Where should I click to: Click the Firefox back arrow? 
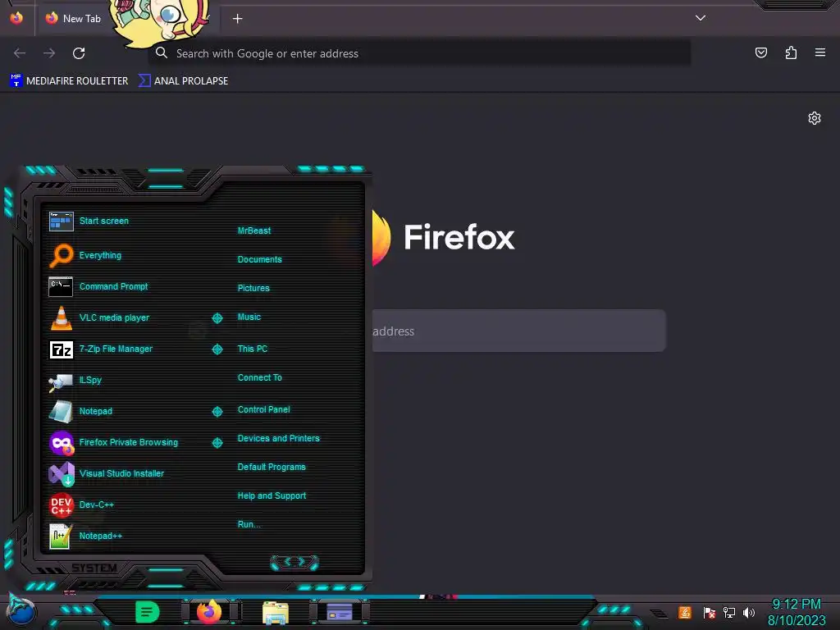click(20, 53)
